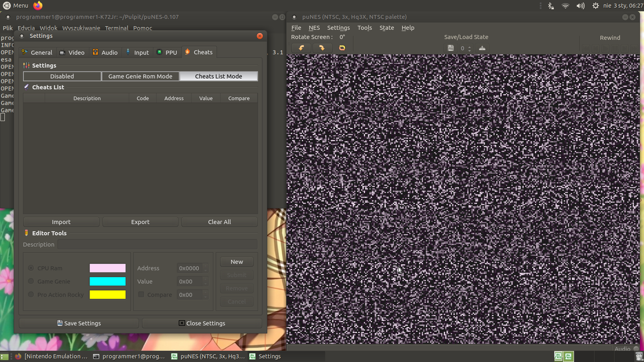Open the Wi-Fi network indicator
The image size is (644, 362).
point(566,6)
